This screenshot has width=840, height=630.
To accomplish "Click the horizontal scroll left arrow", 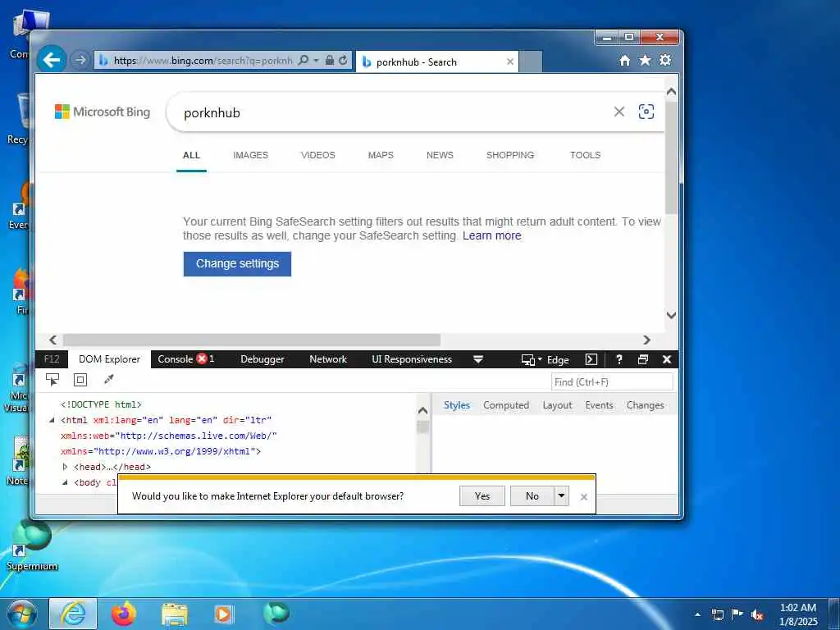I will [x=52, y=340].
